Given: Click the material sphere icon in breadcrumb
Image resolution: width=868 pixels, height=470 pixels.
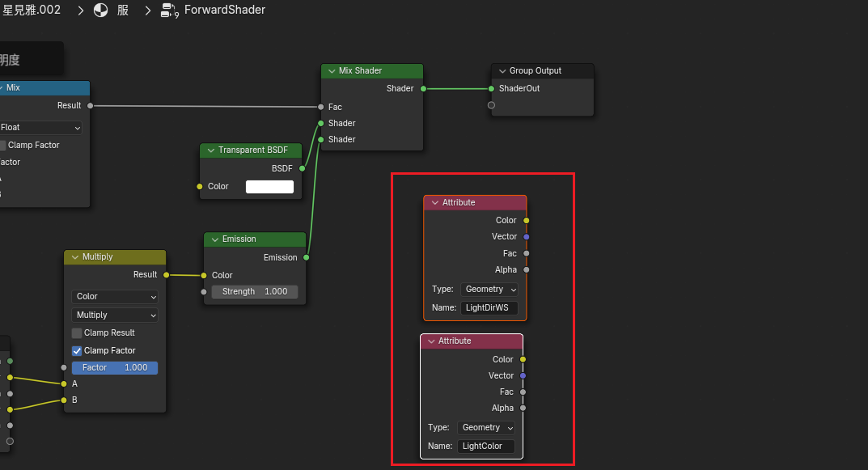Looking at the screenshot, I should point(101,11).
